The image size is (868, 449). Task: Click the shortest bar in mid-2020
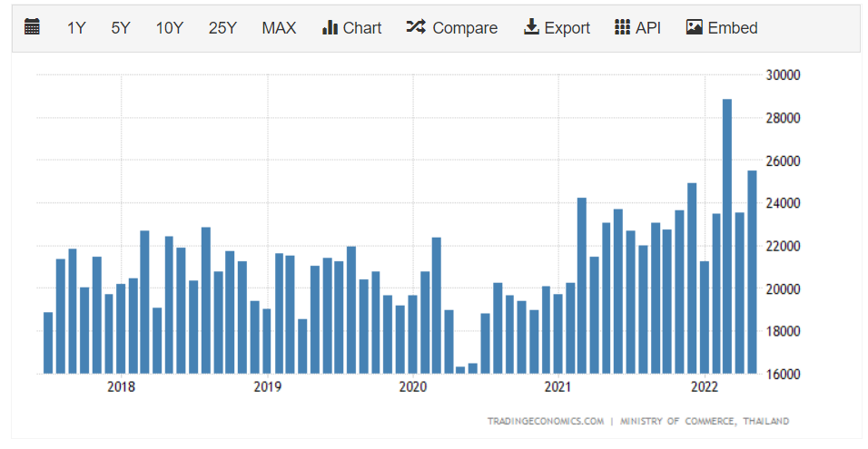click(460, 369)
